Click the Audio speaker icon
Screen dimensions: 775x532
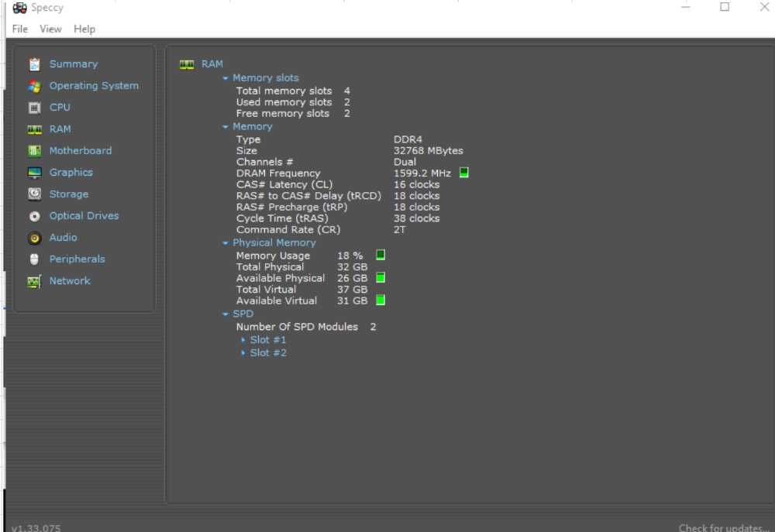[x=34, y=238]
